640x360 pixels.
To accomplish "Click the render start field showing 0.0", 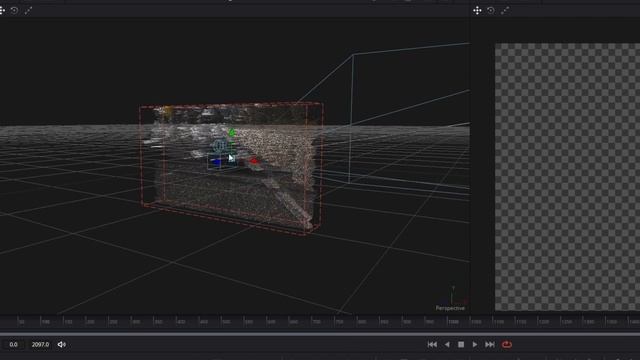I will pyautogui.click(x=13, y=344).
